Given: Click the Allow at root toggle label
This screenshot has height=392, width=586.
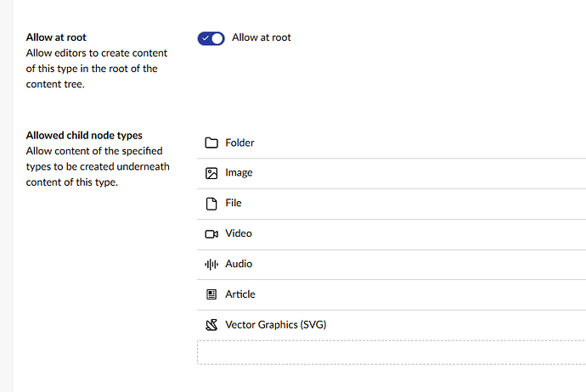Looking at the screenshot, I should point(262,37).
